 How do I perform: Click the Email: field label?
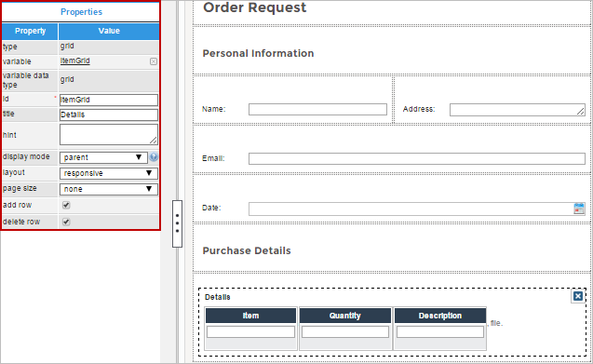pyautogui.click(x=213, y=158)
